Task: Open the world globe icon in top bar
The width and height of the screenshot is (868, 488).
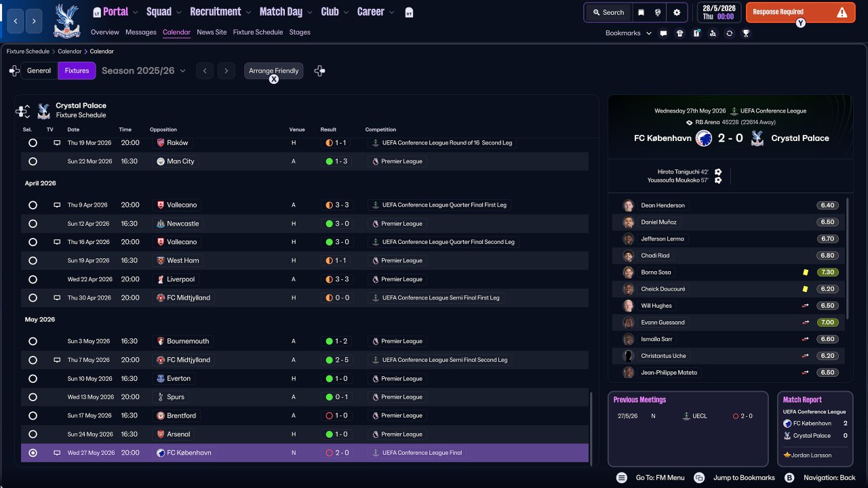Action: 658,12
